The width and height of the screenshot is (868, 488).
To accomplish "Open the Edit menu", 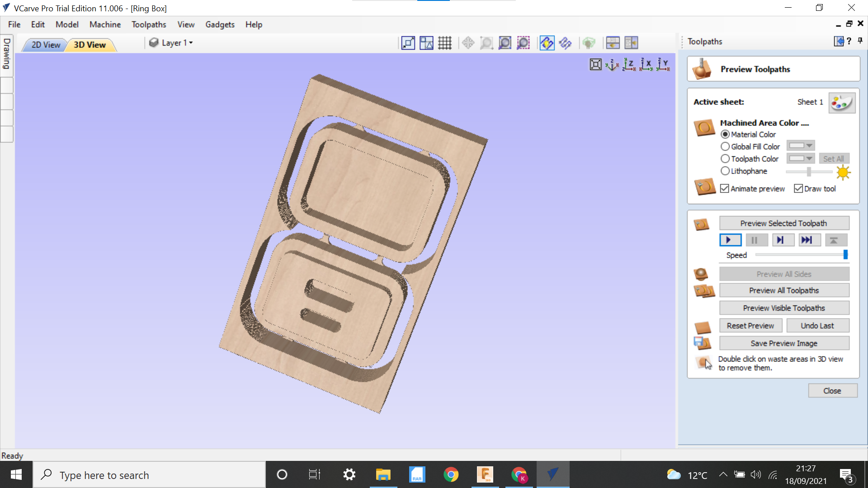I will click(x=38, y=24).
